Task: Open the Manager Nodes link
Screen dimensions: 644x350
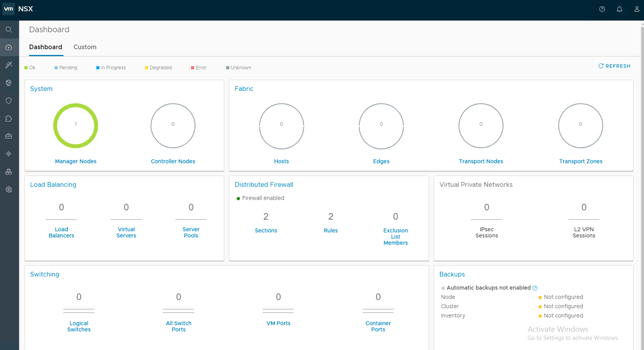Action: point(76,161)
